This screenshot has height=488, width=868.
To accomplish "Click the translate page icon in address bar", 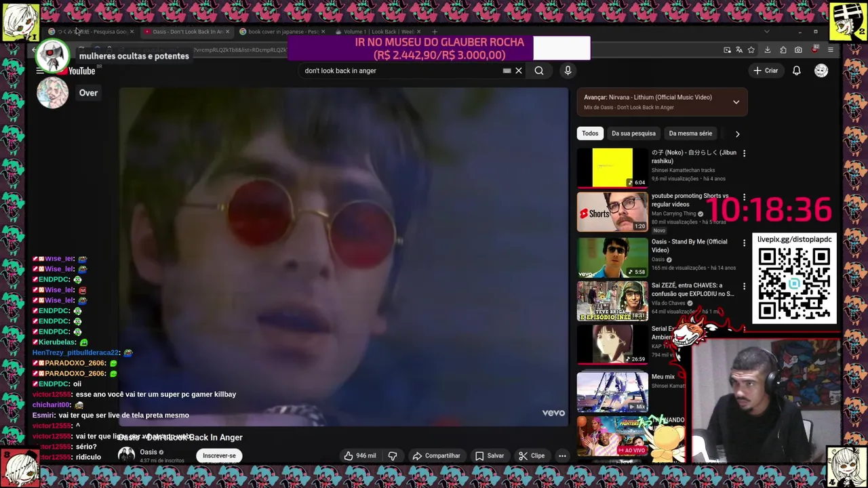I will (x=739, y=50).
